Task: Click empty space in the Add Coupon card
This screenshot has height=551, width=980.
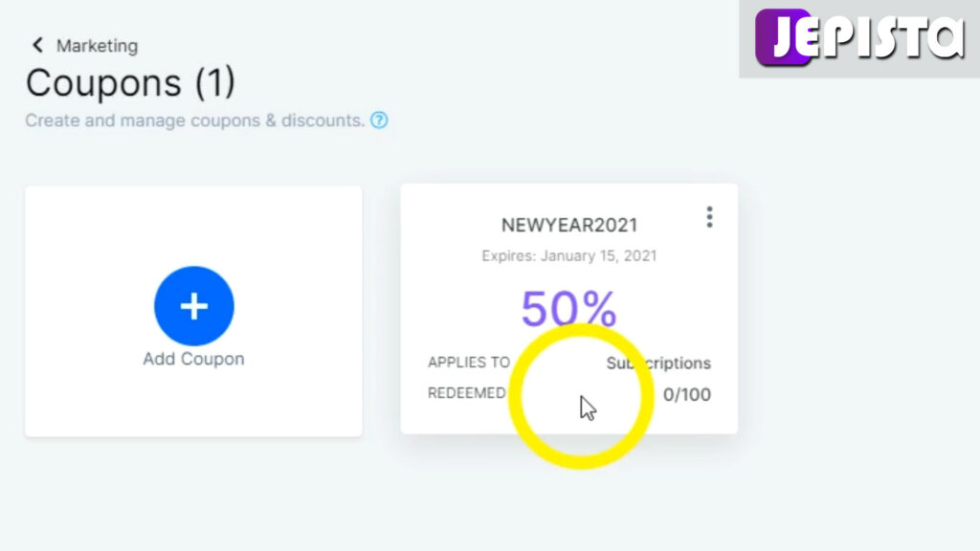Action: pos(193,225)
